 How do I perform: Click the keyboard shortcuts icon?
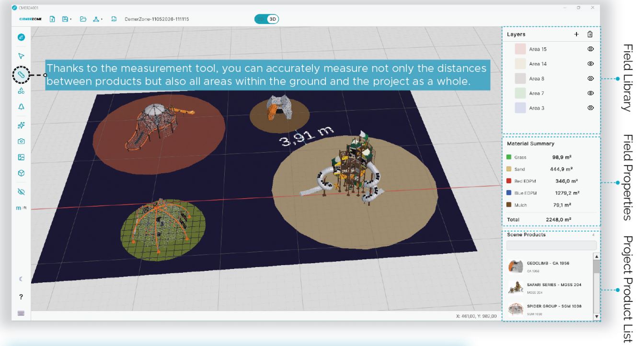(x=21, y=313)
